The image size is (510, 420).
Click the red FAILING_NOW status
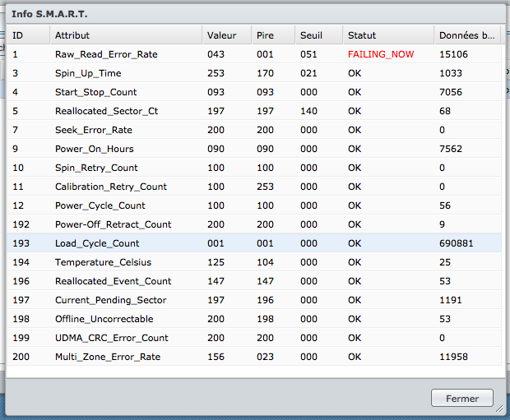pyautogui.click(x=381, y=54)
